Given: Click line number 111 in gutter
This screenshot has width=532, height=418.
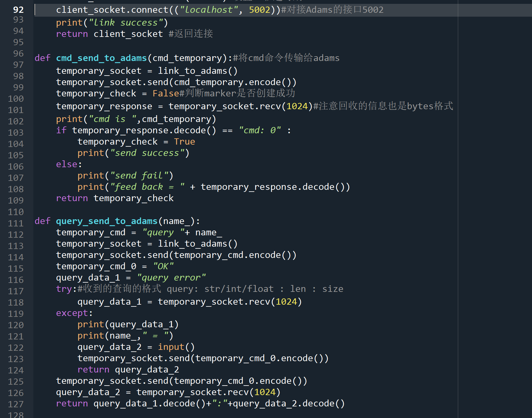Looking at the screenshot, I should 15,223.
